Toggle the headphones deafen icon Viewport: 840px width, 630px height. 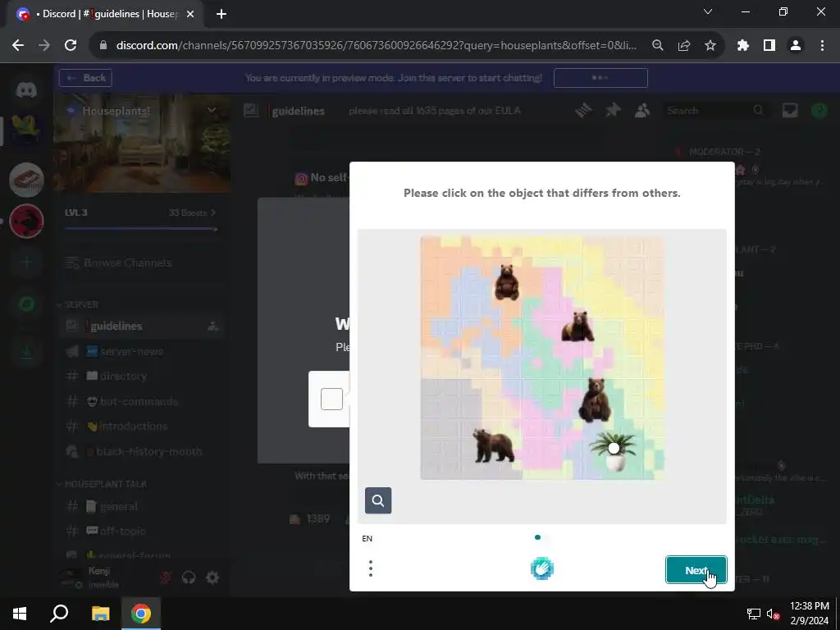click(189, 578)
